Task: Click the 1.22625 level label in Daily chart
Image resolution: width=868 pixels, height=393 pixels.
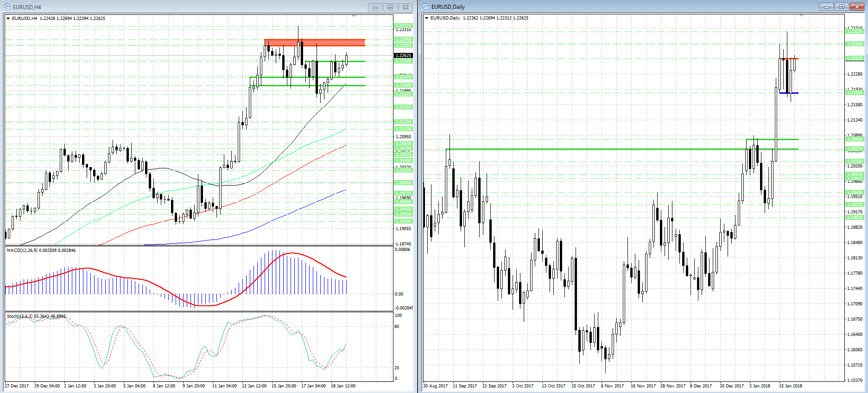Action: click(855, 58)
